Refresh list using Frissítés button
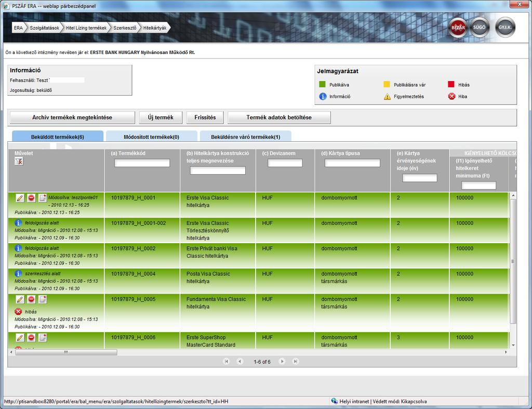Viewport: 532px width, 409px height. pyautogui.click(x=205, y=117)
